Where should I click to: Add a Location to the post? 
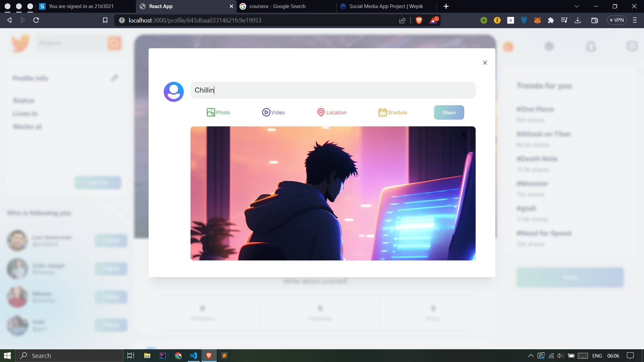(332, 112)
